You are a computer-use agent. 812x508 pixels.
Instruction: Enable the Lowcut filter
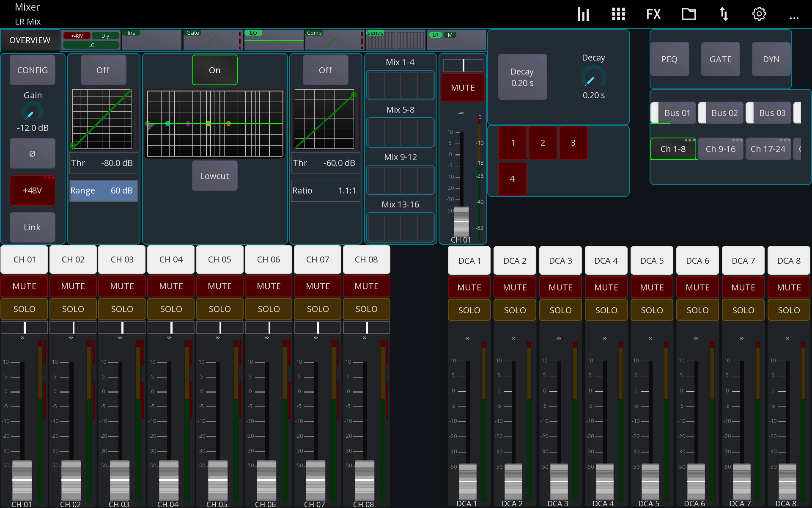tap(214, 176)
